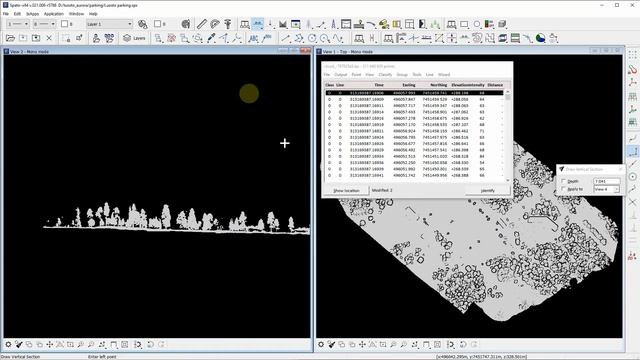Screen dimensions: 640x360
Task: Click the undo view icon in View 1
Action: [x=463, y=344]
